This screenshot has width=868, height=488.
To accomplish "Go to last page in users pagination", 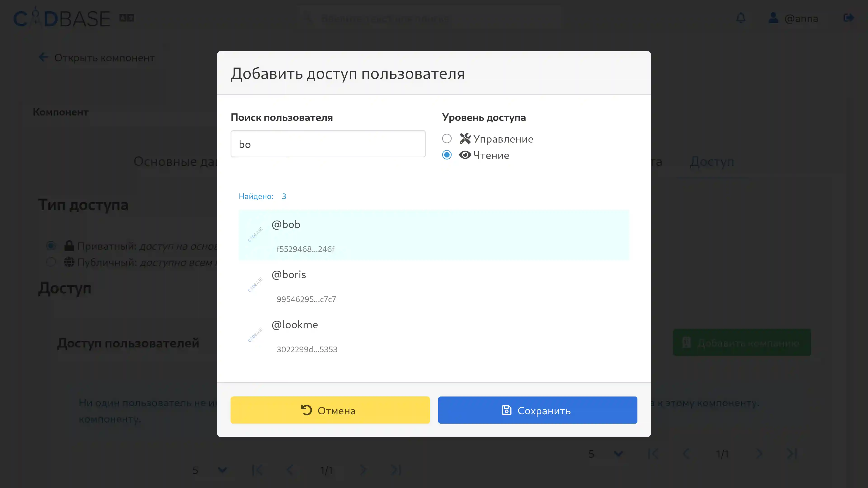I will (x=396, y=470).
